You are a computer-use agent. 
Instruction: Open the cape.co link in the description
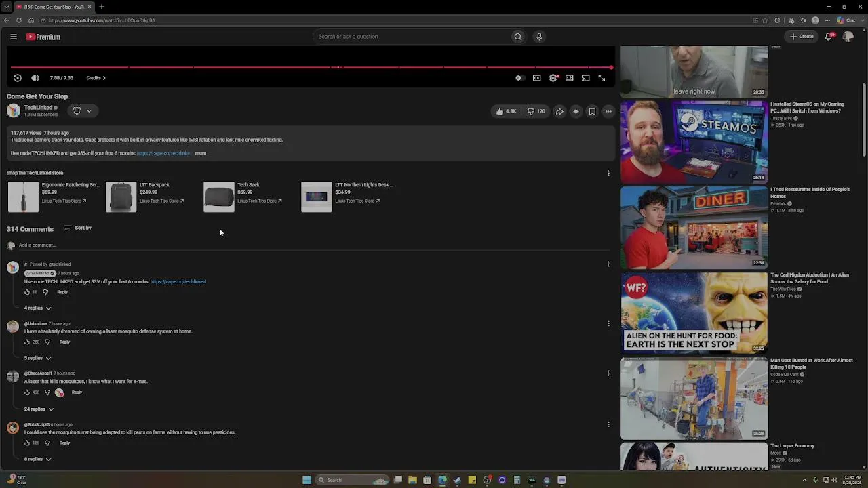(163, 153)
